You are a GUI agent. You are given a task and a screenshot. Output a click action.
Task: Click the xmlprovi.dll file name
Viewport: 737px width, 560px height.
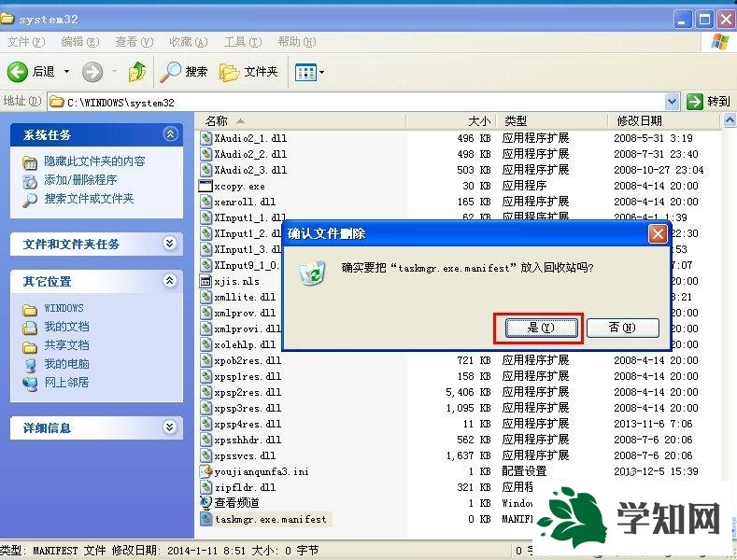click(248, 329)
